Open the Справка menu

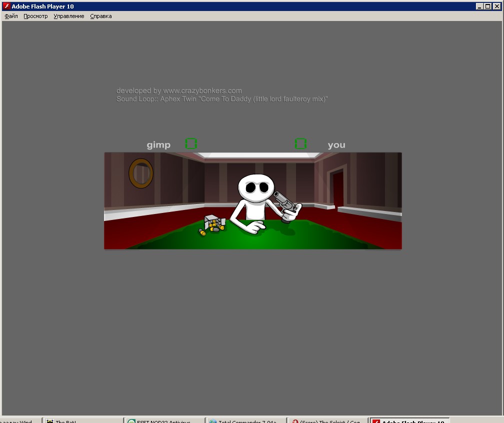tap(101, 16)
